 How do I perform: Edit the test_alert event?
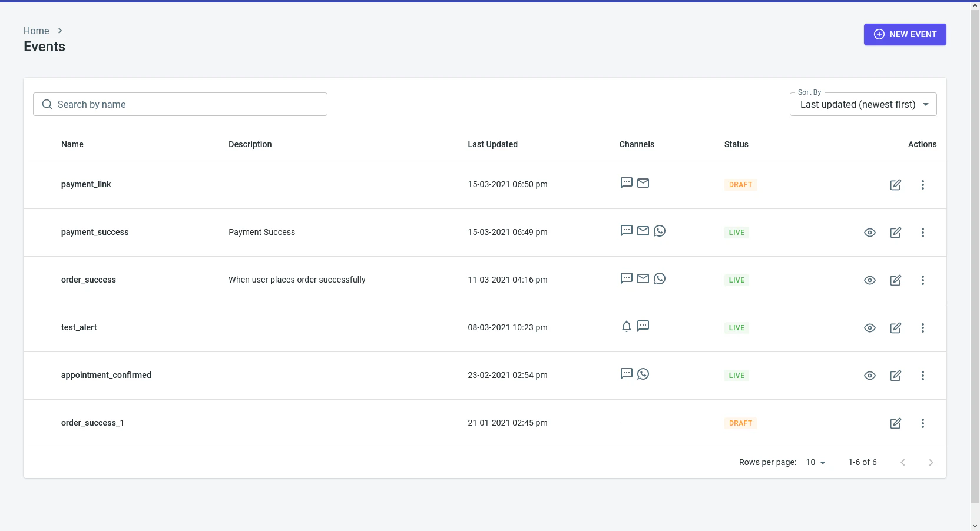click(896, 328)
